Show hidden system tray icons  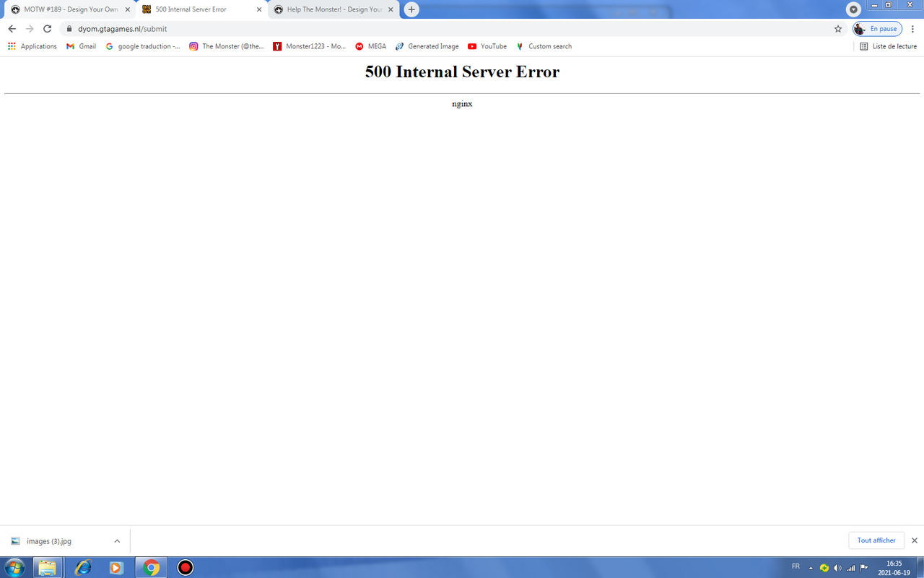[811, 567]
